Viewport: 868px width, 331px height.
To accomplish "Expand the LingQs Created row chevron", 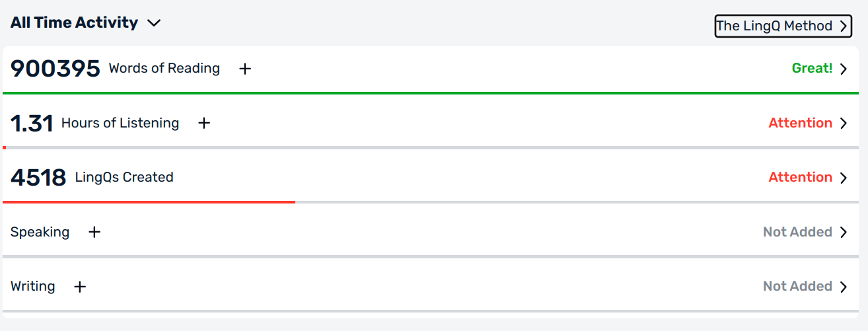I will click(843, 178).
